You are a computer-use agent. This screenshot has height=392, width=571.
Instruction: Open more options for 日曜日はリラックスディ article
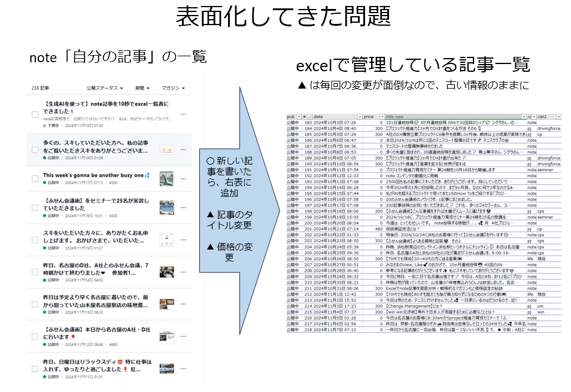(x=183, y=368)
